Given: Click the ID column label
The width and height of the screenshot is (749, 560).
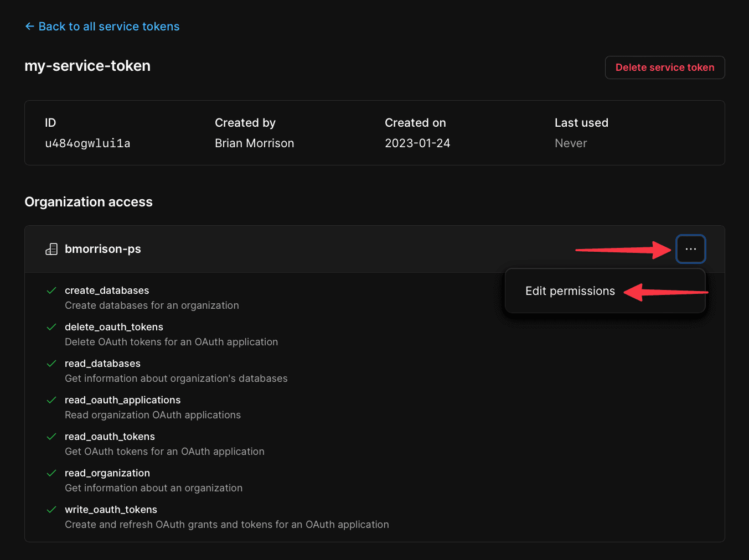Looking at the screenshot, I should click(50, 123).
